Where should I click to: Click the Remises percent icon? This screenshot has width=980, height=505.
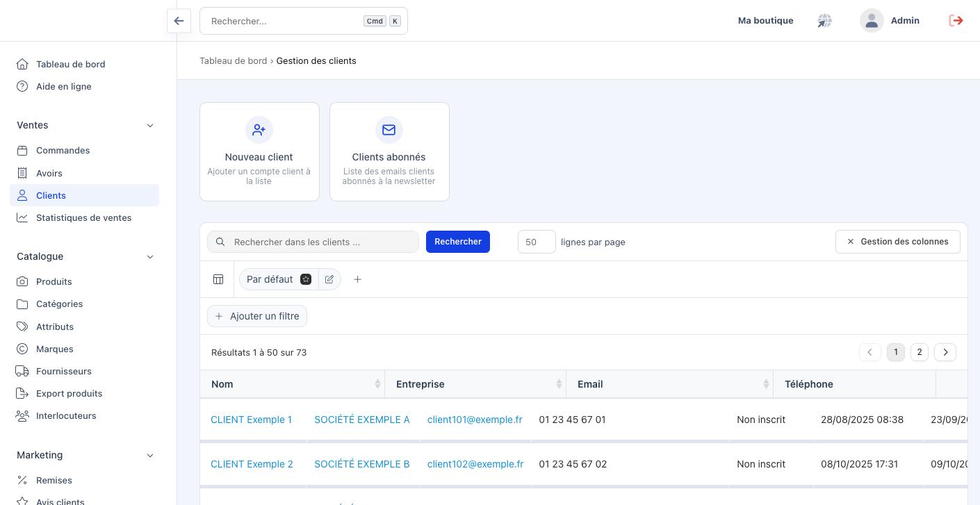coord(22,480)
